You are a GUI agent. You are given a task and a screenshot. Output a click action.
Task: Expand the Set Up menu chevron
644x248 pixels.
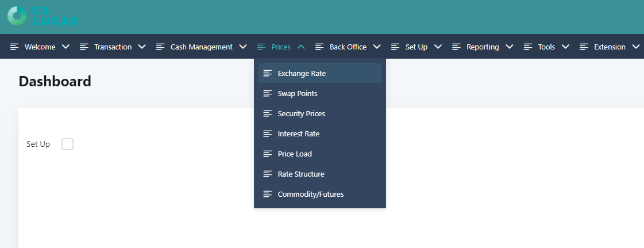438,47
